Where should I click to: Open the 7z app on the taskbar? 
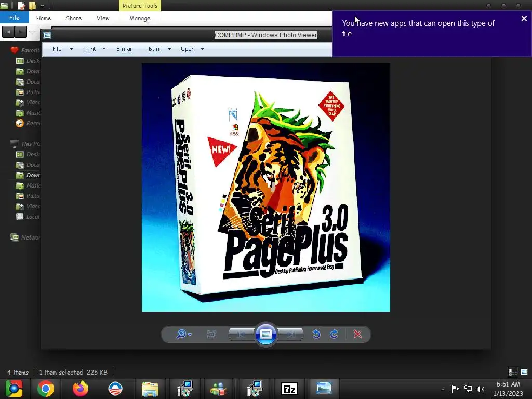pyautogui.click(x=289, y=389)
